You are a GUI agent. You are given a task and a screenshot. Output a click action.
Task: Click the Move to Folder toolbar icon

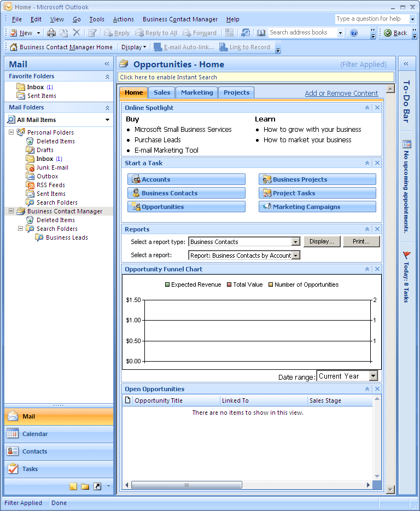(x=63, y=33)
